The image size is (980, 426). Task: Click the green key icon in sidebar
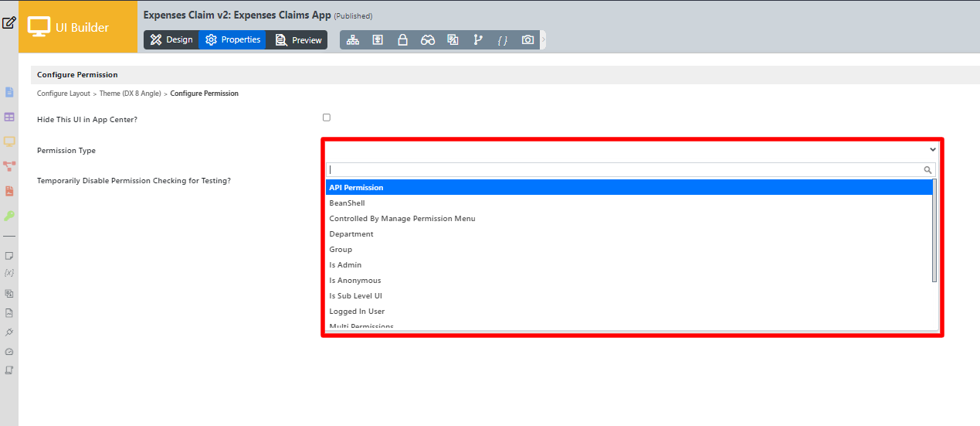9,216
